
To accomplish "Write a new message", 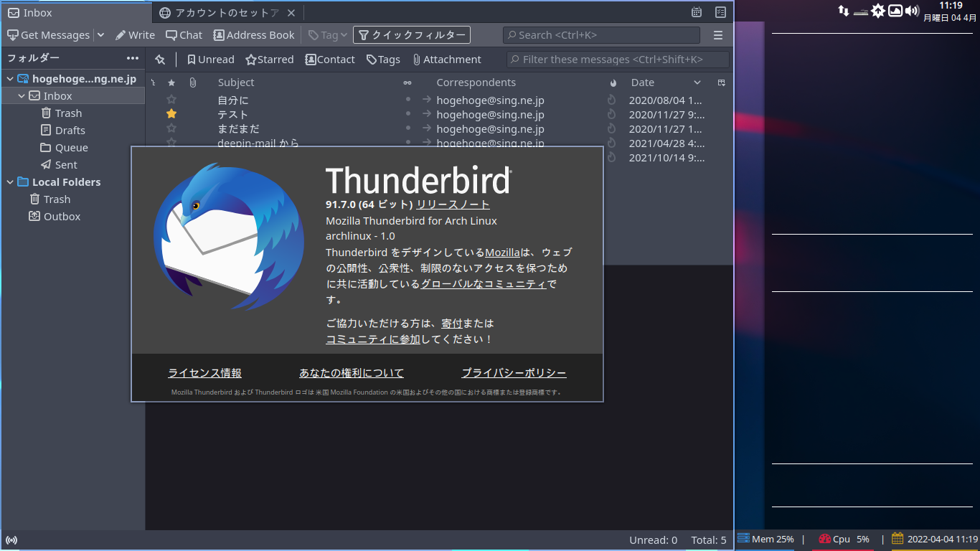I will pos(135,34).
